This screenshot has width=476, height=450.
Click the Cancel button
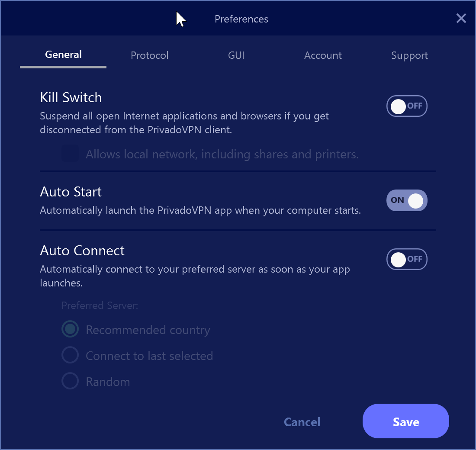pos(302,422)
